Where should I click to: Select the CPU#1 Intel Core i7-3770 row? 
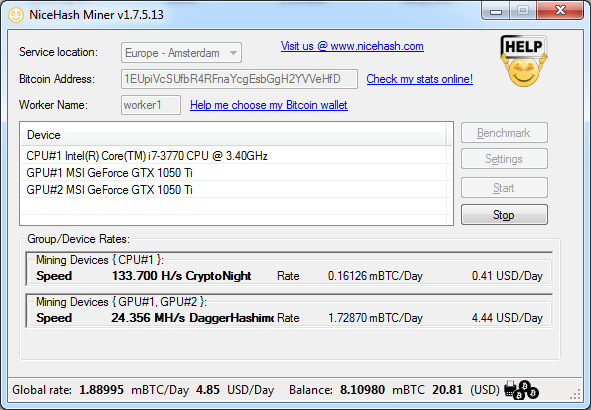pyautogui.click(x=236, y=156)
